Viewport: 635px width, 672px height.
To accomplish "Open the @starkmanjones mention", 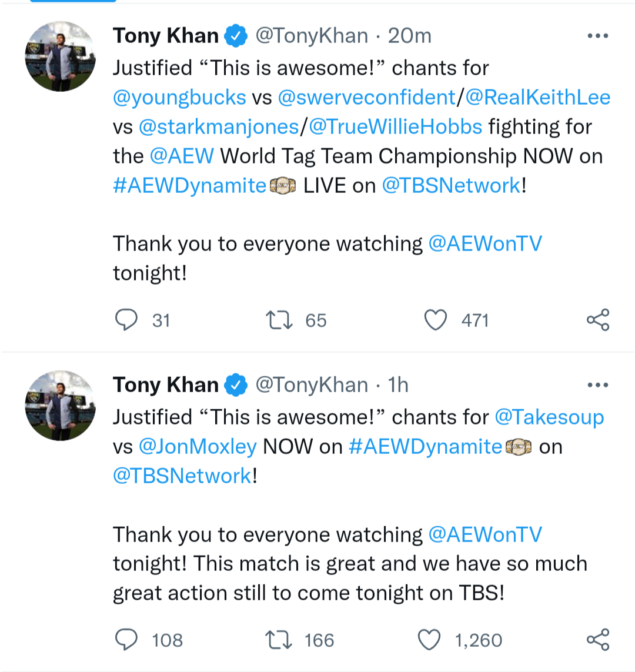I will click(x=219, y=127).
